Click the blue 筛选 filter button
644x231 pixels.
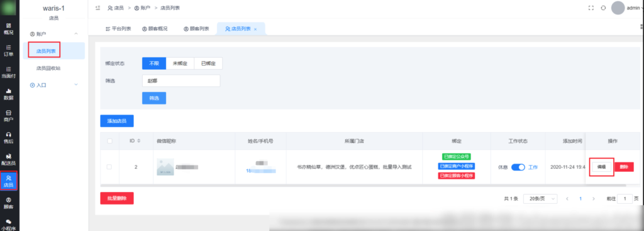coord(154,98)
